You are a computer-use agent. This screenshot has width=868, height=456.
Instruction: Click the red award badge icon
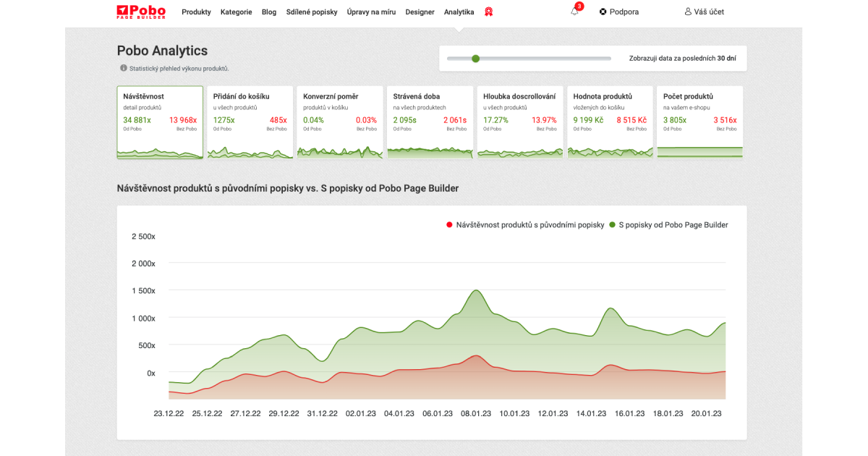(x=489, y=12)
